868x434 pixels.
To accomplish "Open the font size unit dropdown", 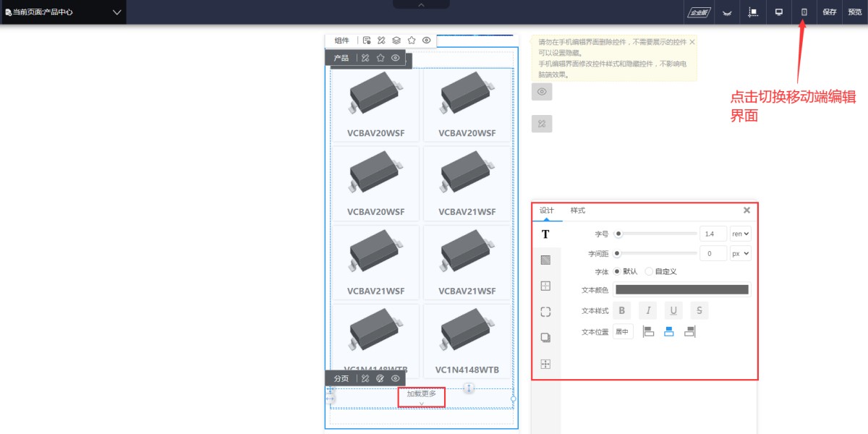I will pyautogui.click(x=741, y=234).
